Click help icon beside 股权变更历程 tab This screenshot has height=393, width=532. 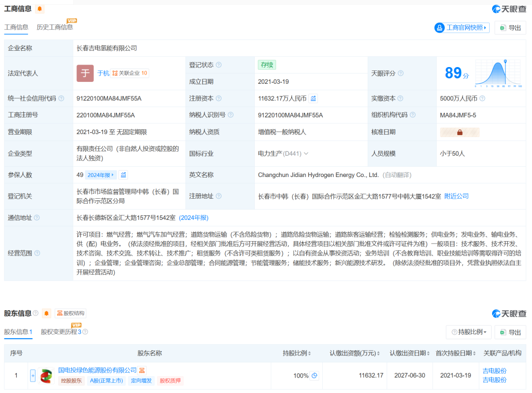tap(86, 332)
